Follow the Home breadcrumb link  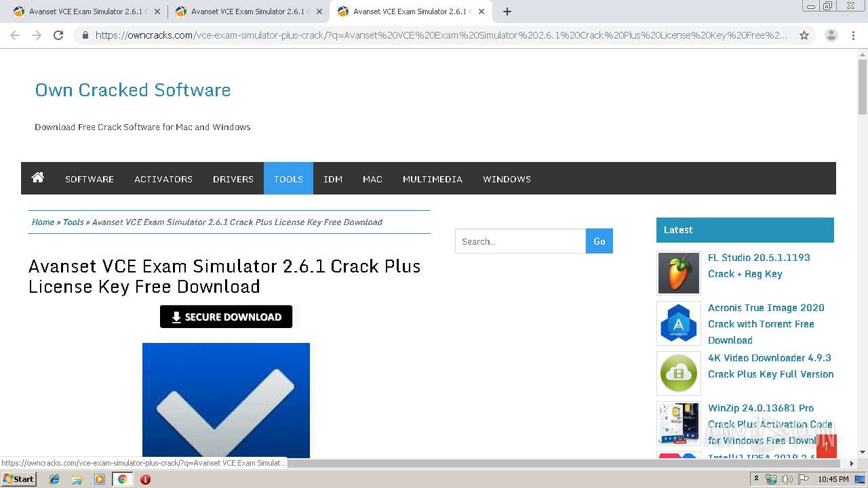pyautogui.click(x=43, y=222)
